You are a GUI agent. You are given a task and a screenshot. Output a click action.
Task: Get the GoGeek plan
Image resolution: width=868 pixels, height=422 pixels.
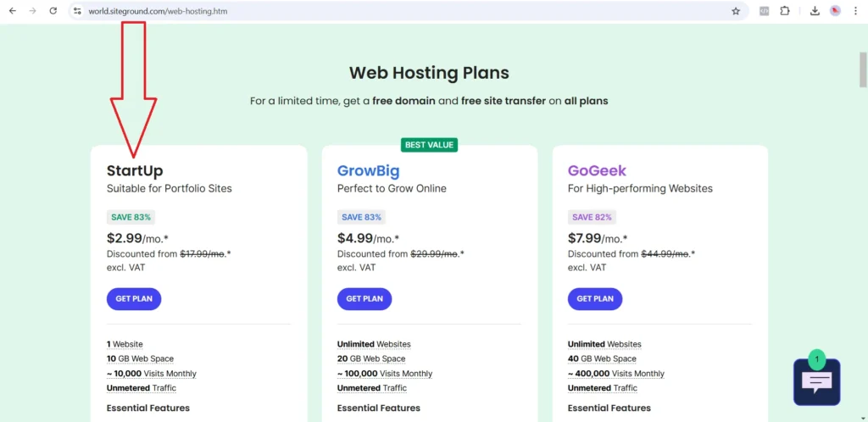coord(595,298)
